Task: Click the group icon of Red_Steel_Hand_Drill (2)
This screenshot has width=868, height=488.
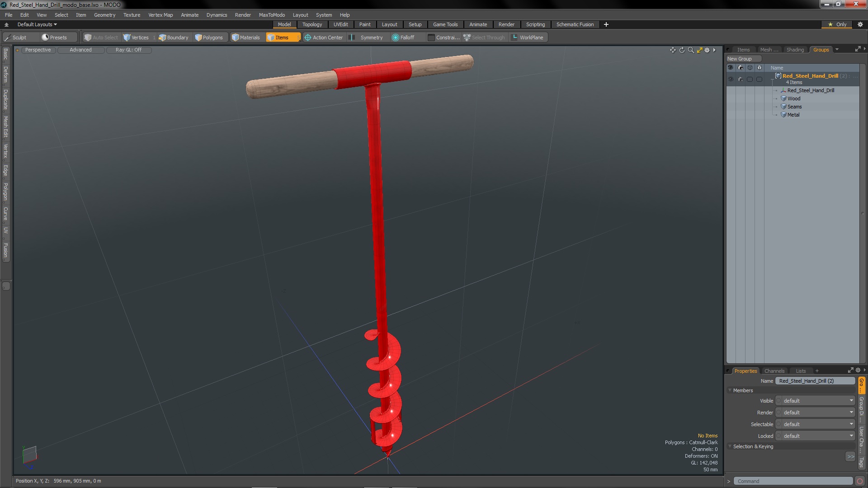Action: 778,76
